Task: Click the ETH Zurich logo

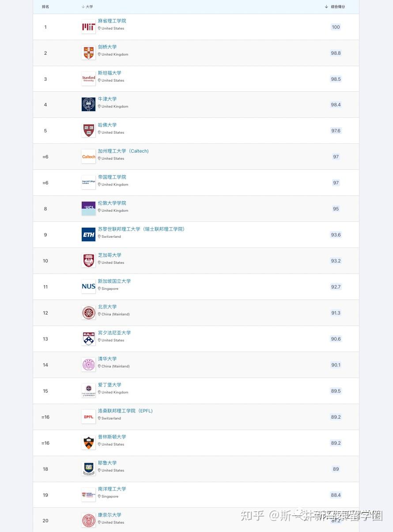Action: (x=88, y=235)
